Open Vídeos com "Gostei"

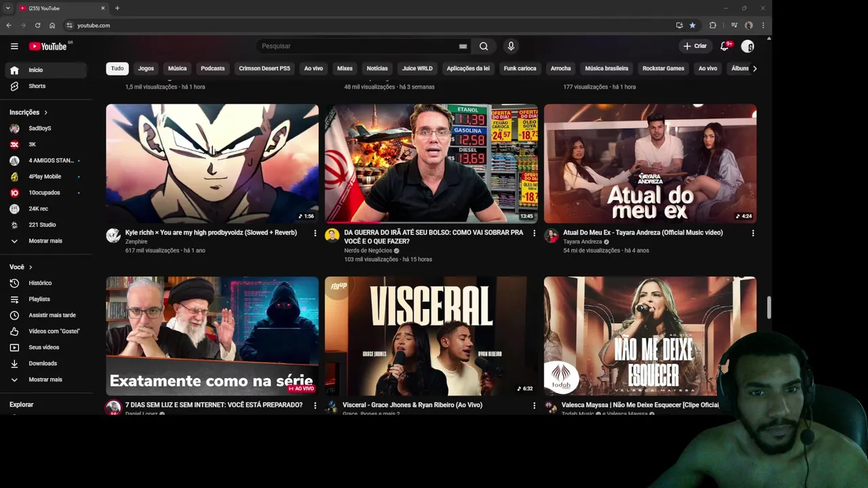[x=45, y=331]
